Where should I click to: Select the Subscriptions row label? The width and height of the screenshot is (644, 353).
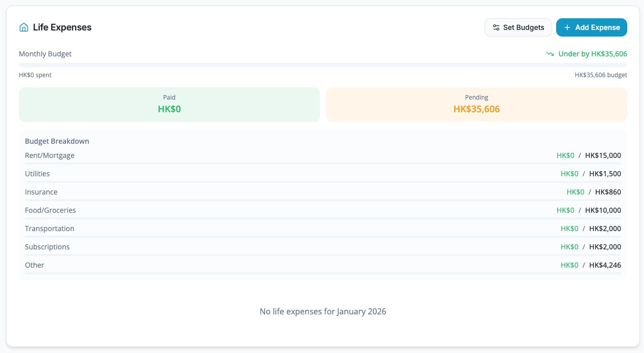point(47,247)
